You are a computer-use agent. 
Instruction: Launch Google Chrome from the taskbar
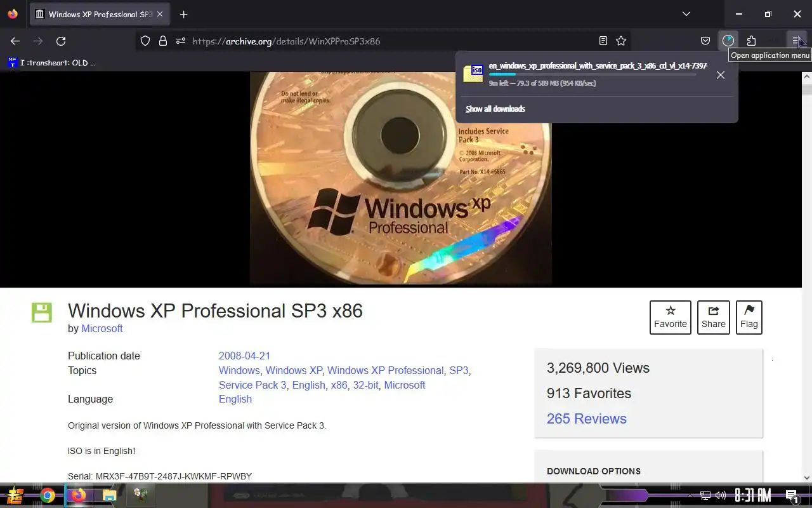pyautogui.click(x=48, y=495)
